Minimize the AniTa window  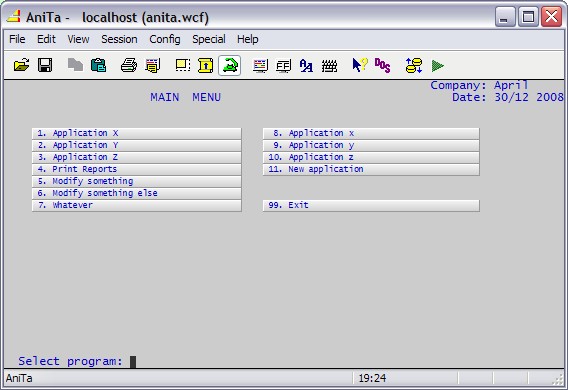(505, 17)
